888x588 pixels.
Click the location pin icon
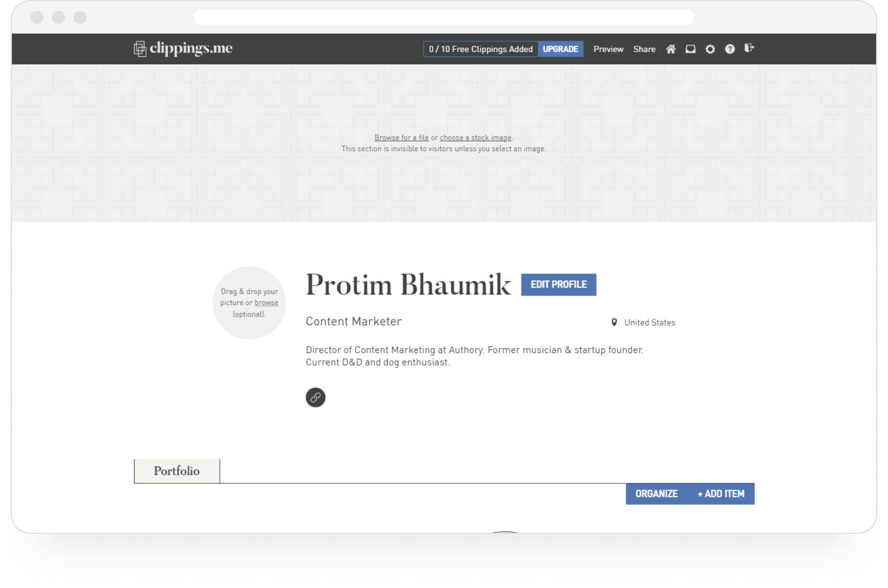click(x=614, y=322)
